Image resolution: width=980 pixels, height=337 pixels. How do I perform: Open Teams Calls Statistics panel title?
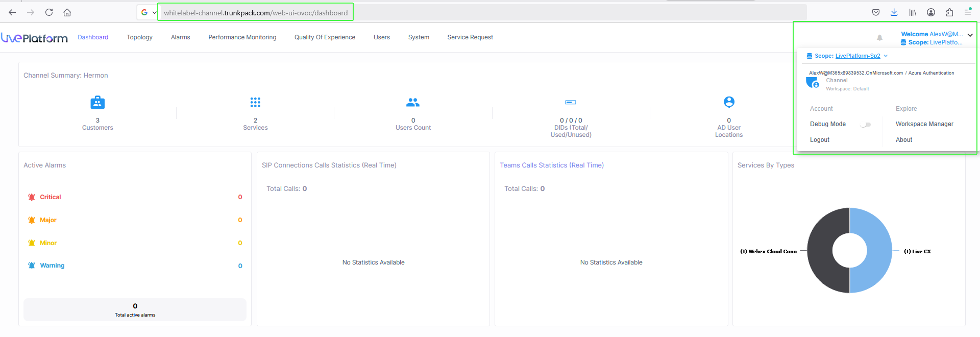point(551,165)
